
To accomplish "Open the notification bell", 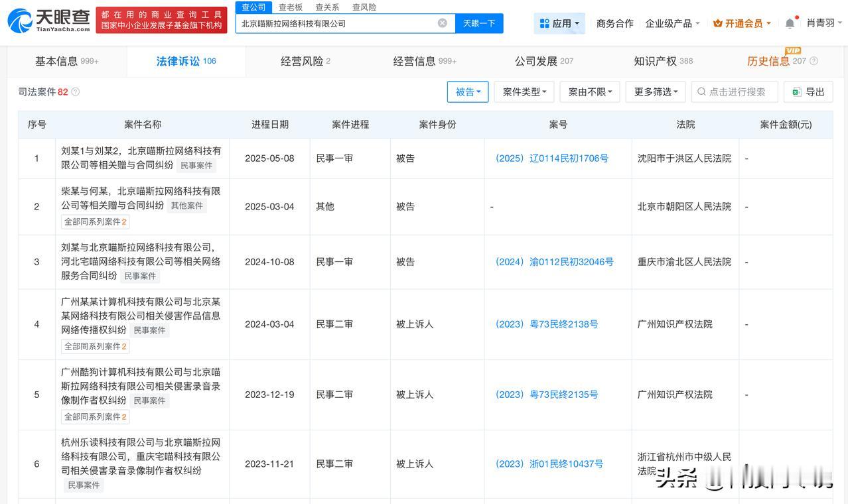I will pyautogui.click(x=790, y=23).
